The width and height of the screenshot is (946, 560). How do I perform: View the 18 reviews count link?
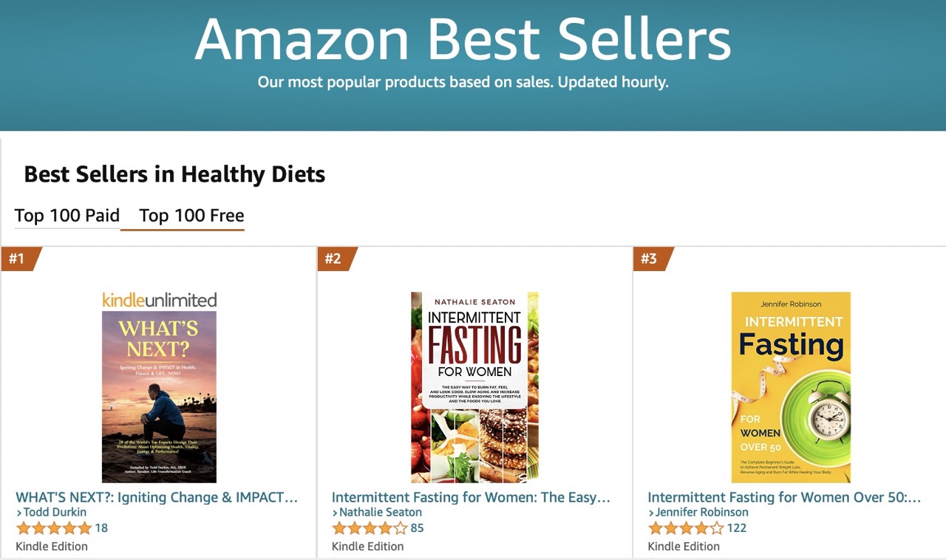[101, 528]
